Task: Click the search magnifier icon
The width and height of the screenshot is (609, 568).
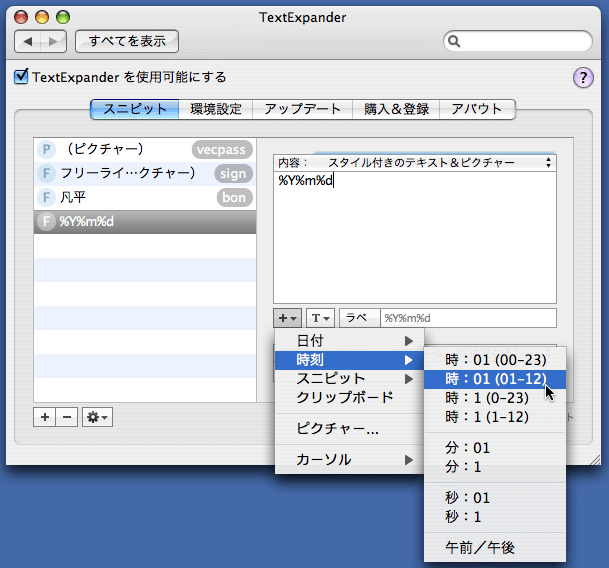Action: [454, 41]
